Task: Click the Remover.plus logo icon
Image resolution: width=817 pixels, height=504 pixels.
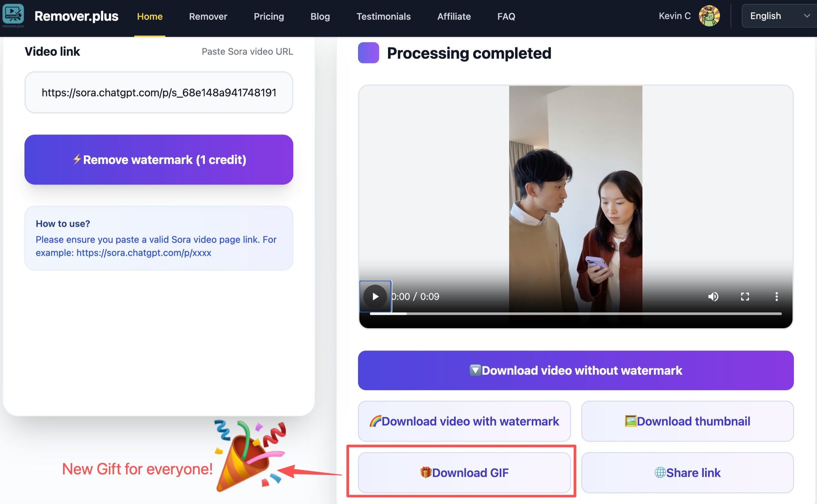Action: coord(13,15)
